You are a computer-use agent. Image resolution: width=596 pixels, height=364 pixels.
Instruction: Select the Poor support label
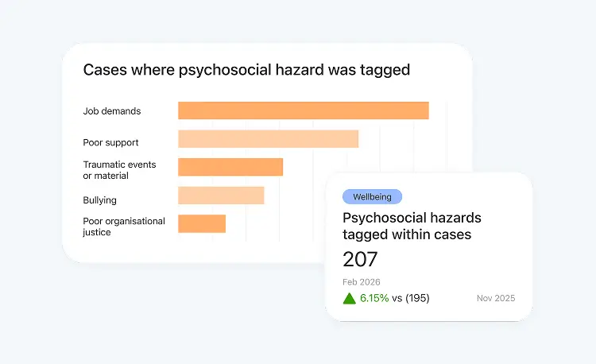[x=110, y=142]
